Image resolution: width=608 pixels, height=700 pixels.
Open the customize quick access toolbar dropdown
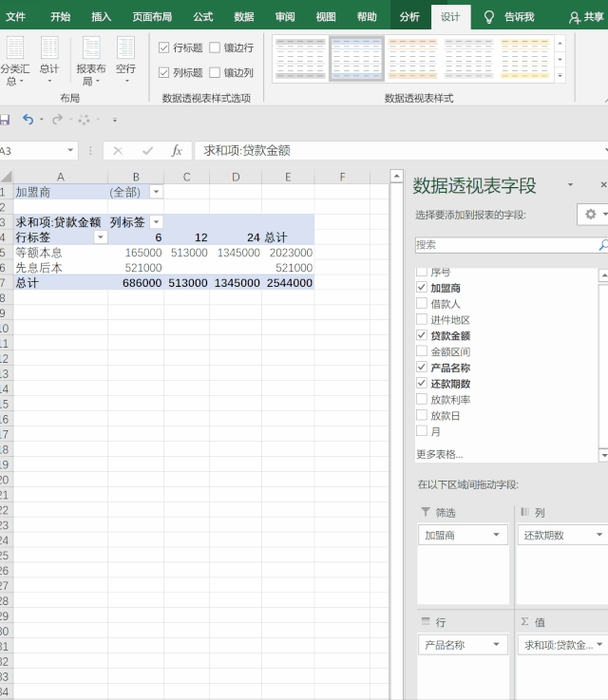click(x=115, y=120)
